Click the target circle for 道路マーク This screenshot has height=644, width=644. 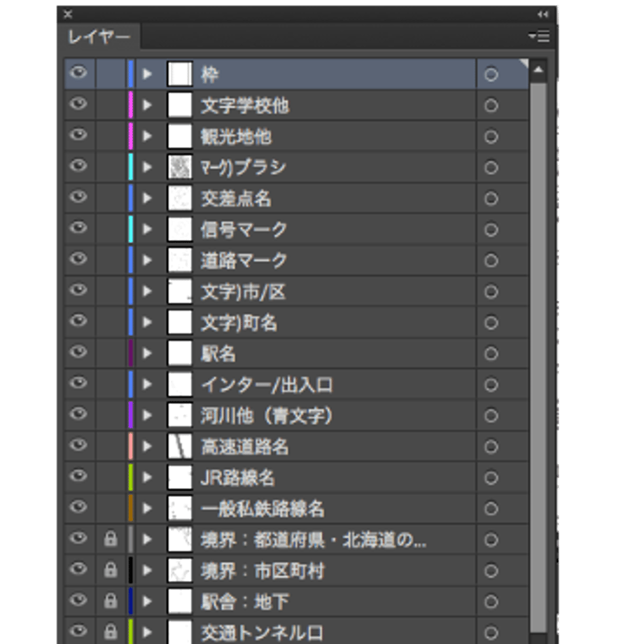pyautogui.click(x=491, y=261)
